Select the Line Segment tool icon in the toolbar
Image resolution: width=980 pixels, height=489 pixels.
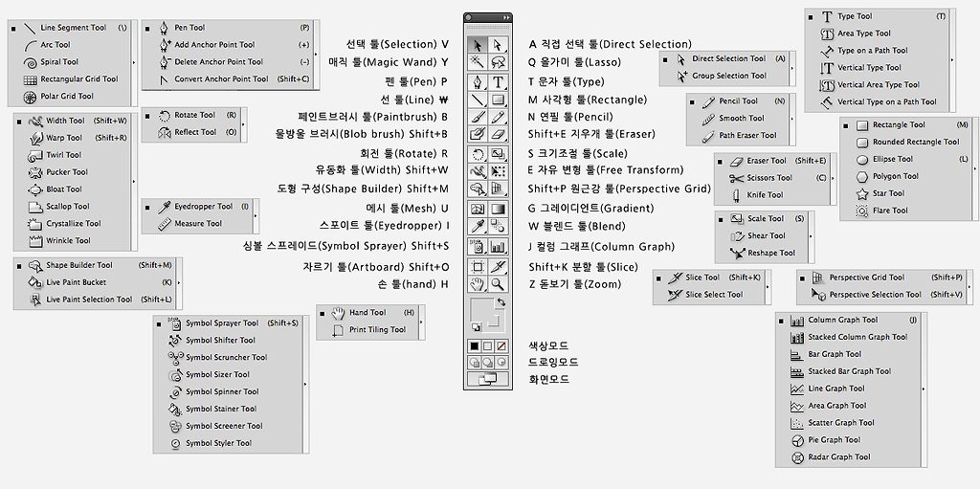(x=478, y=100)
